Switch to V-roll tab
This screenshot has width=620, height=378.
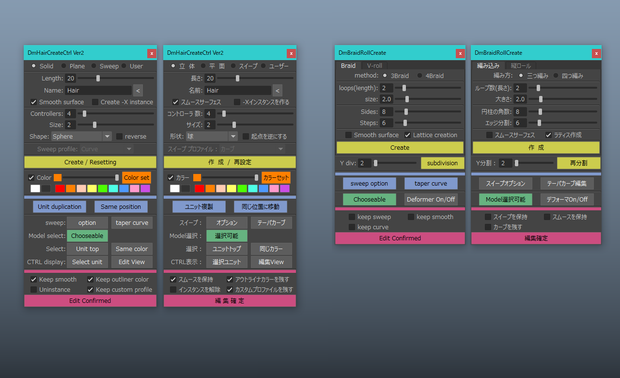tap(374, 66)
